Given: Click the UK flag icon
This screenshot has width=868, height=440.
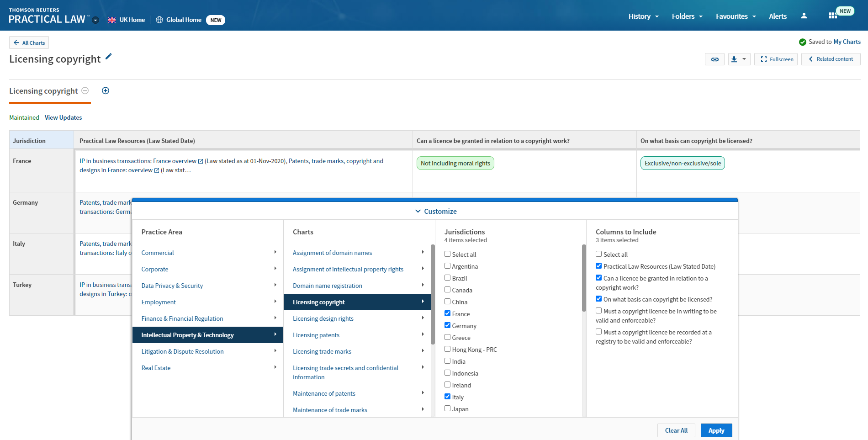Looking at the screenshot, I should tap(112, 20).
